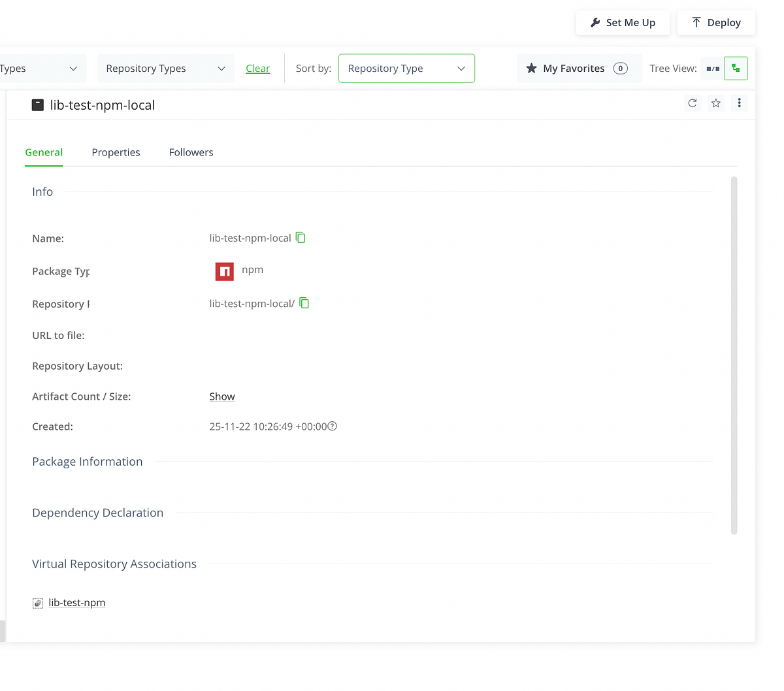Show the artifact count and size

(x=221, y=396)
